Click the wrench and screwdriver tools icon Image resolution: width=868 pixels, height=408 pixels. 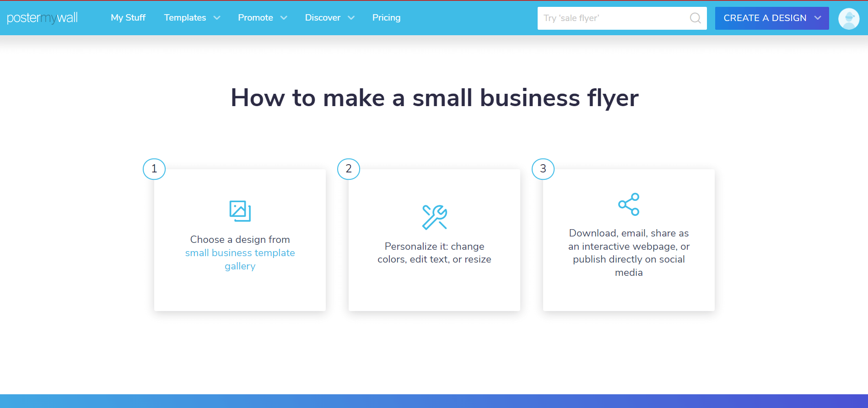(x=435, y=217)
